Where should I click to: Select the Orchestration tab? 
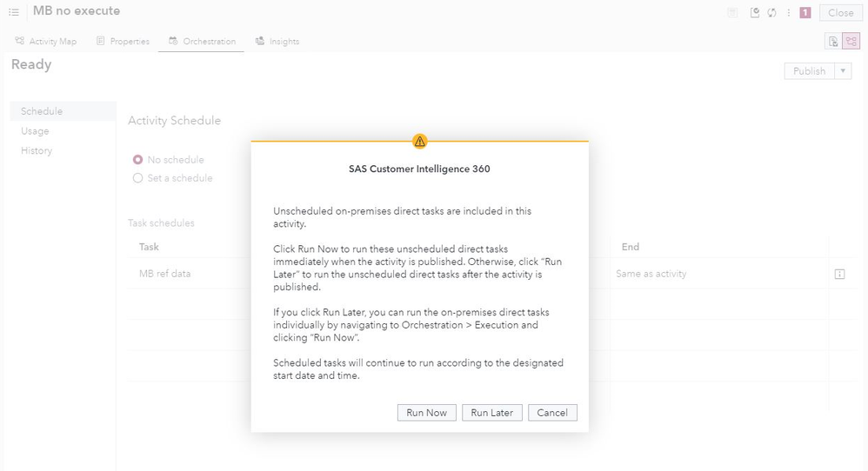pyautogui.click(x=202, y=41)
